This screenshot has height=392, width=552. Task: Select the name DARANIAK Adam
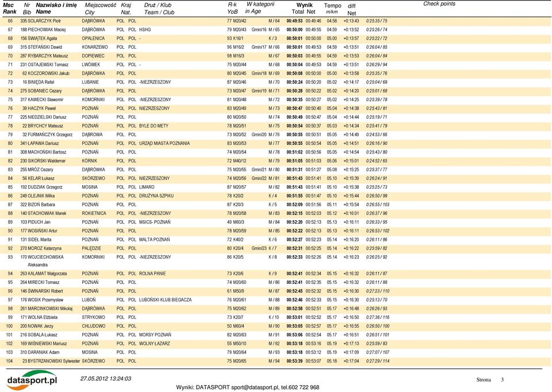43,352
